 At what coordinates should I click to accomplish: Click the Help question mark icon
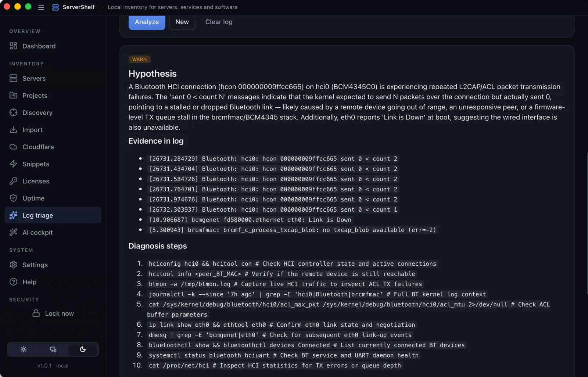(14, 282)
